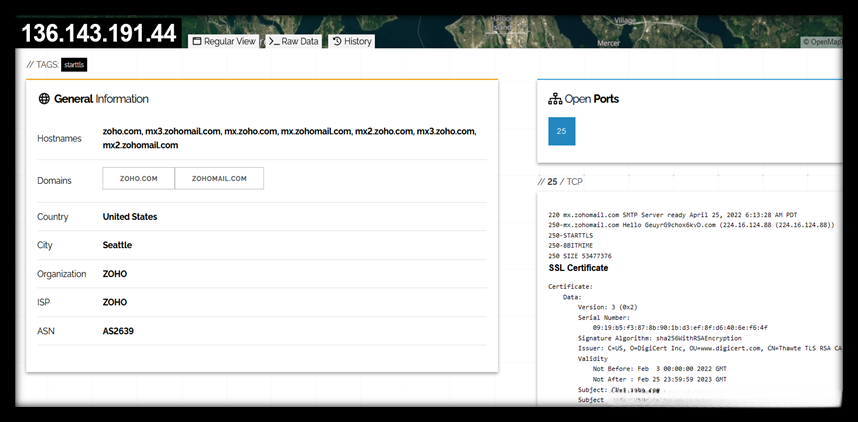Click the starttls tag
Screen dimensions: 858x422
pyautogui.click(x=74, y=65)
